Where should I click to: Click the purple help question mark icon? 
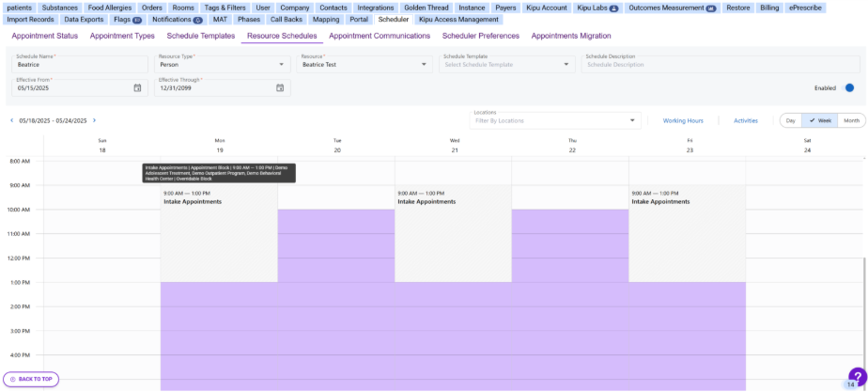point(856,375)
